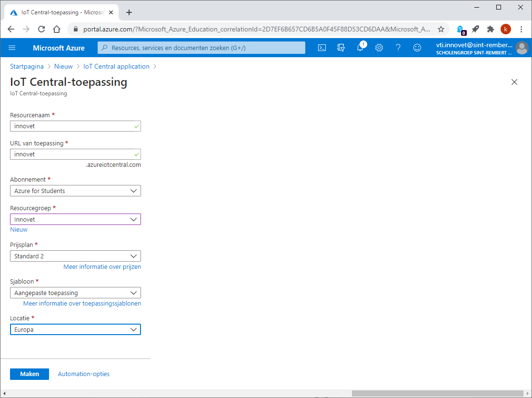
Task: Bookmark this page with the star icon
Action: [x=441, y=29]
